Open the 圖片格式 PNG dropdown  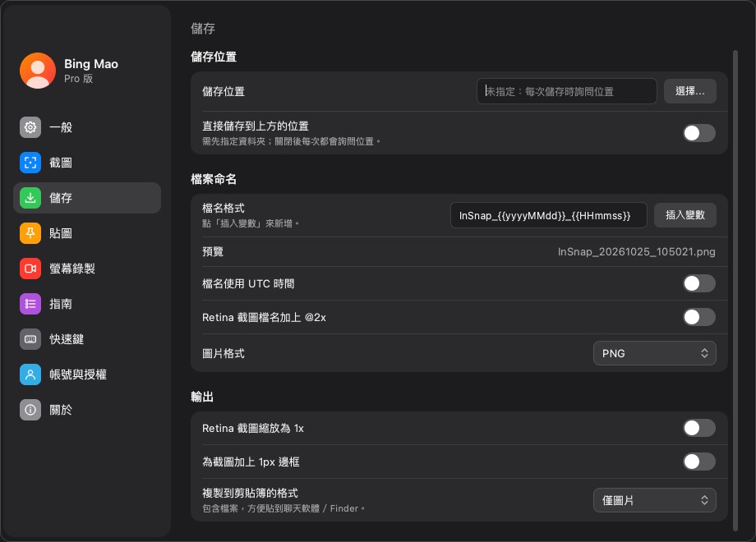click(654, 353)
